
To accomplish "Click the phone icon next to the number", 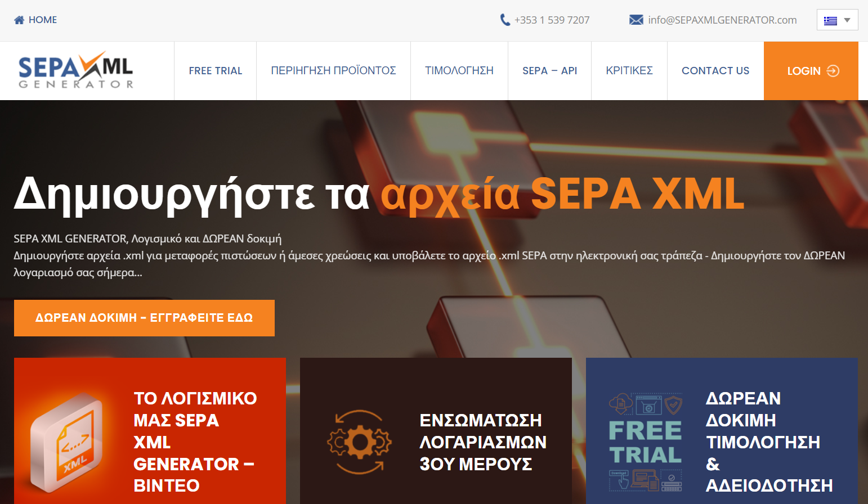I will 504,19.
